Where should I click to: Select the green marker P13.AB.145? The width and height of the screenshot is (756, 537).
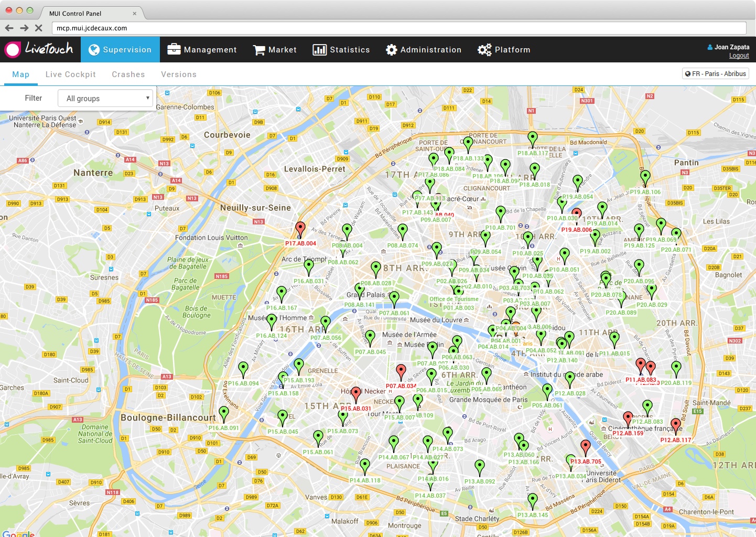(x=533, y=501)
